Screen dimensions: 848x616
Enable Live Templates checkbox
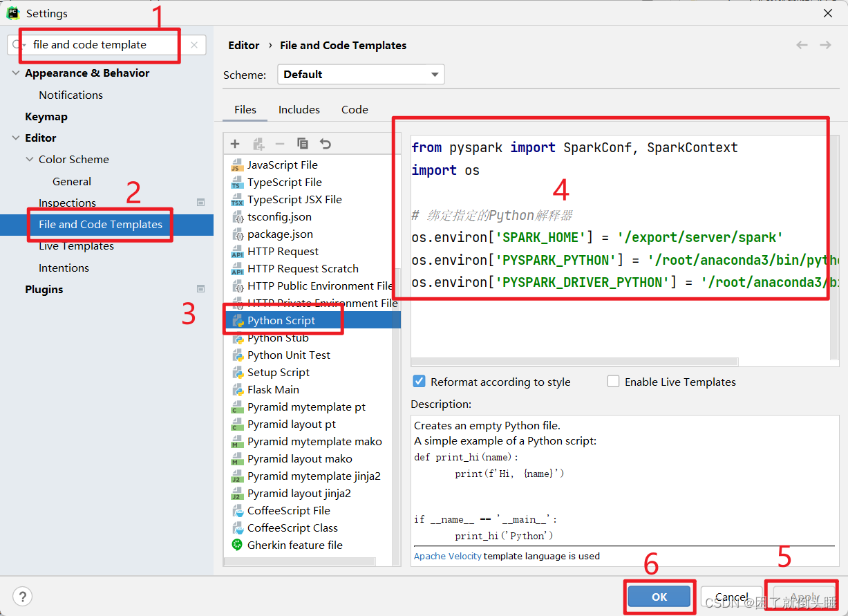(613, 381)
